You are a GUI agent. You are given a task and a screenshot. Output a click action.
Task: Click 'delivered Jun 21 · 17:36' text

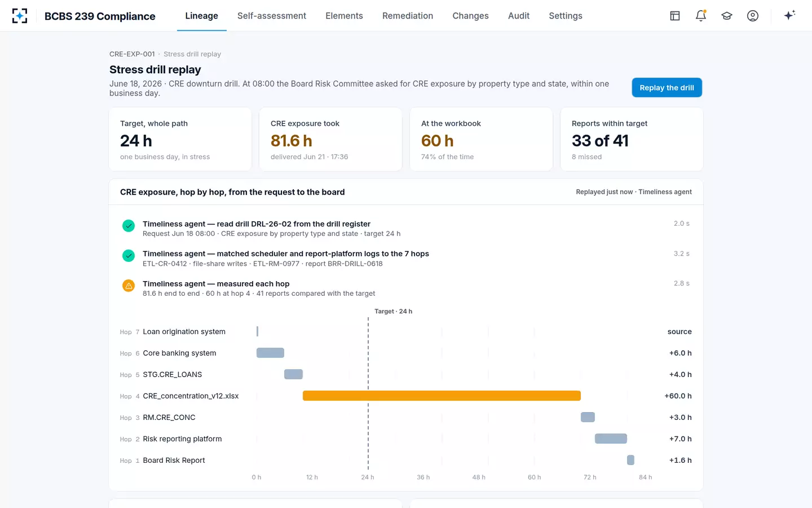pos(309,157)
